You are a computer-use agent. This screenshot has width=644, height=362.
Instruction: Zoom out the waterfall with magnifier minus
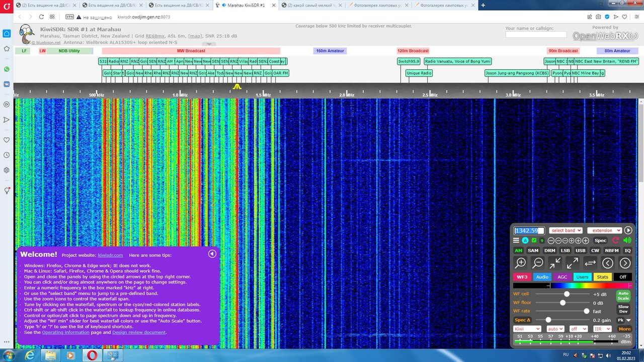tap(538, 262)
